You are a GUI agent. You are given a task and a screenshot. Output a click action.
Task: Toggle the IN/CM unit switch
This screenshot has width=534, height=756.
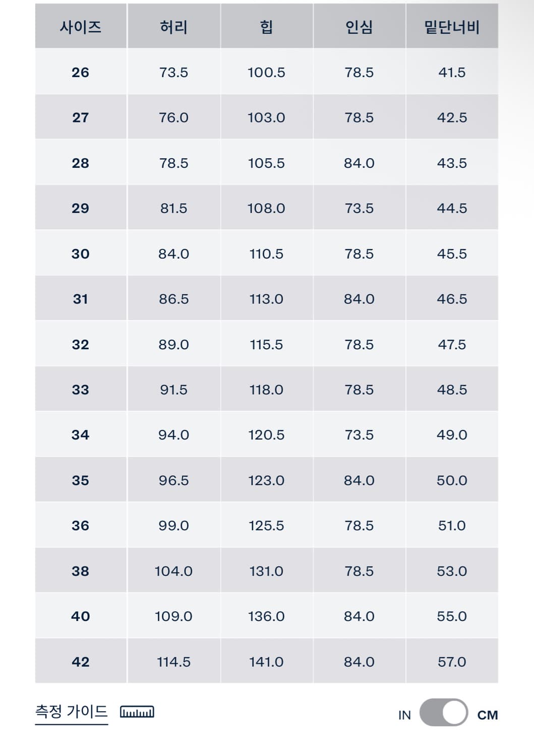pos(444,712)
